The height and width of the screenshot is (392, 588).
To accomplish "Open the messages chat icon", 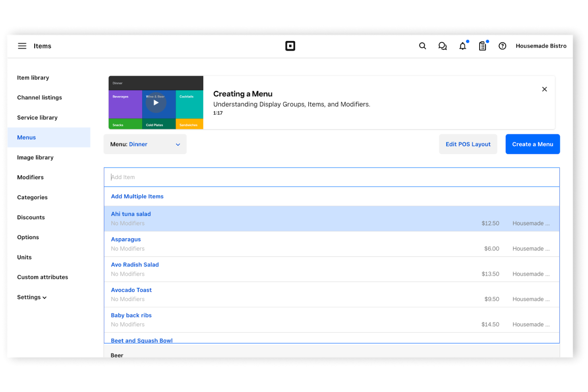I will click(x=442, y=46).
